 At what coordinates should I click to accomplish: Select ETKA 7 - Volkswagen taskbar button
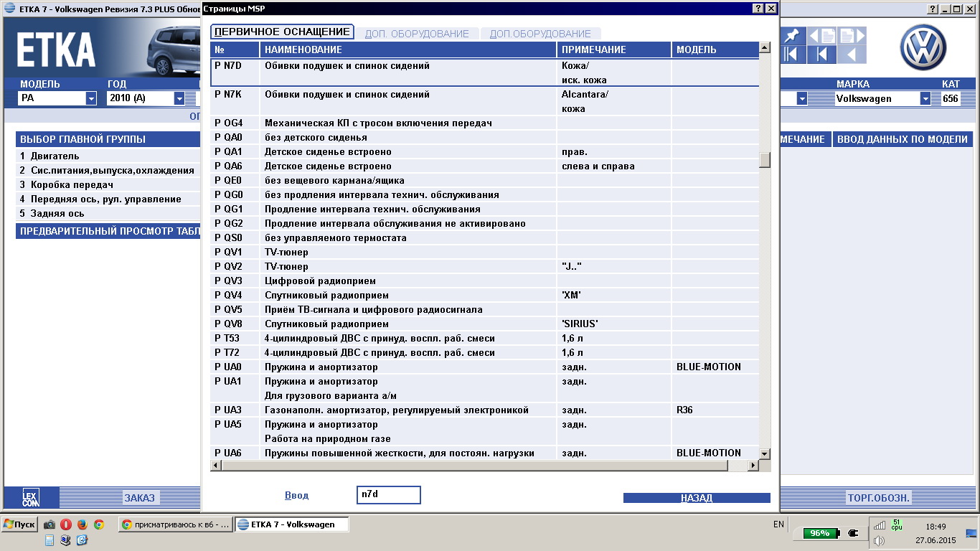coord(292,524)
